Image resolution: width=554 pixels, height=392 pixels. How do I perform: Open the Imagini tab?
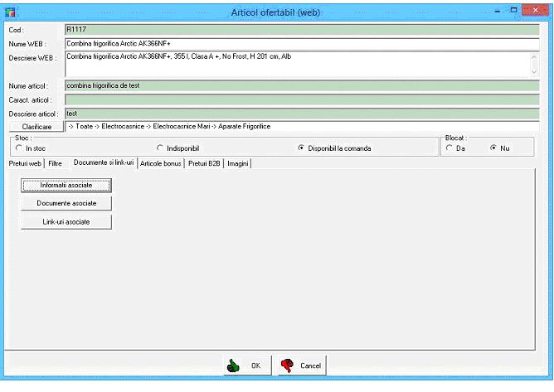point(238,163)
